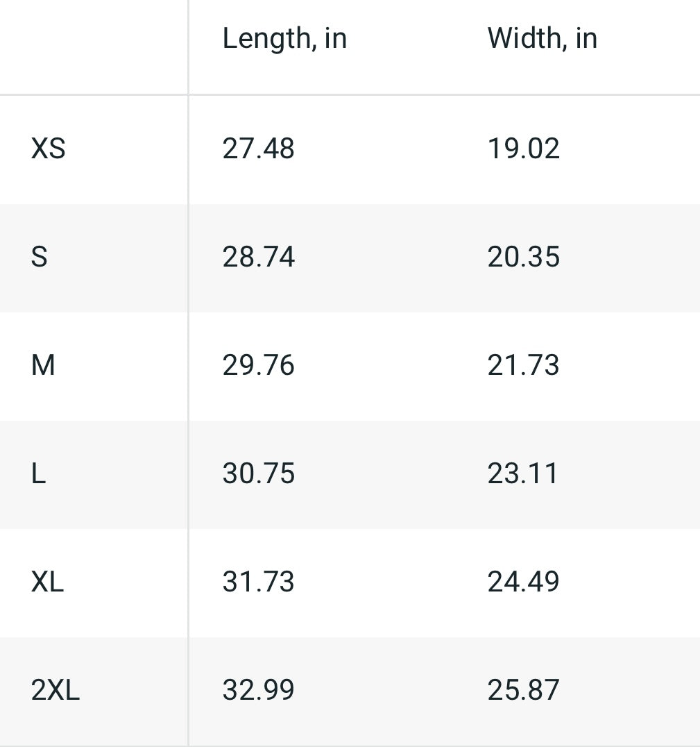The image size is (700, 747).
Task: Select the 2XL size row label
Action: pos(56,690)
